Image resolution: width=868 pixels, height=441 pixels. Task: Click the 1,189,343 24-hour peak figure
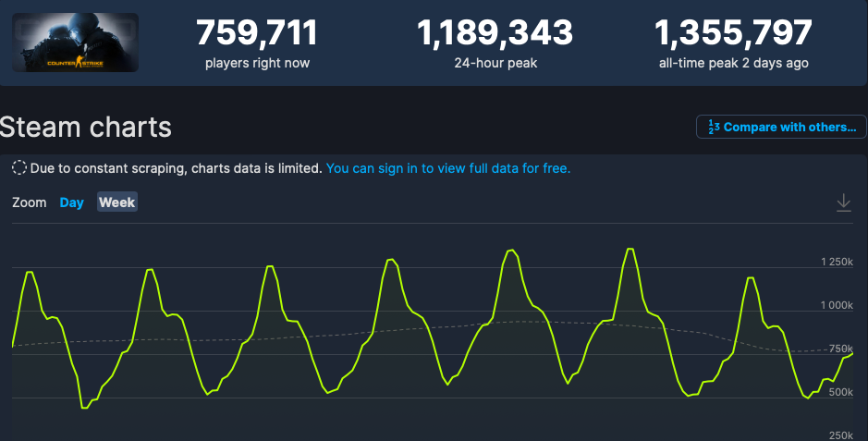[495, 33]
